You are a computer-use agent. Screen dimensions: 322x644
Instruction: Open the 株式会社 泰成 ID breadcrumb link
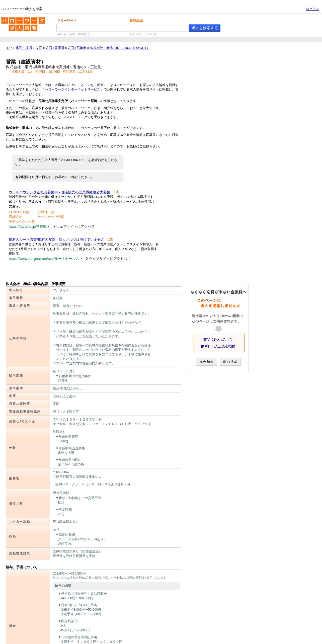click(120, 48)
